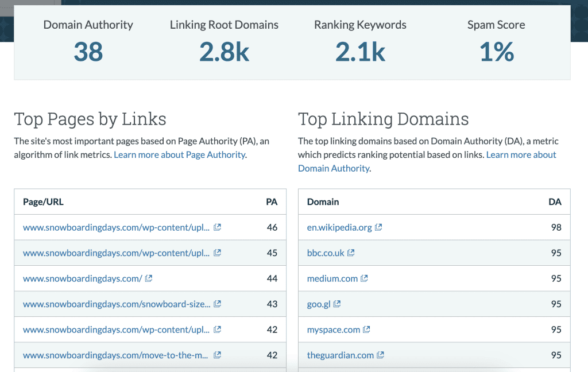Image resolution: width=588 pixels, height=372 pixels.
Task: Click external link icon next to en.wikipedia.org
Action: tap(378, 227)
